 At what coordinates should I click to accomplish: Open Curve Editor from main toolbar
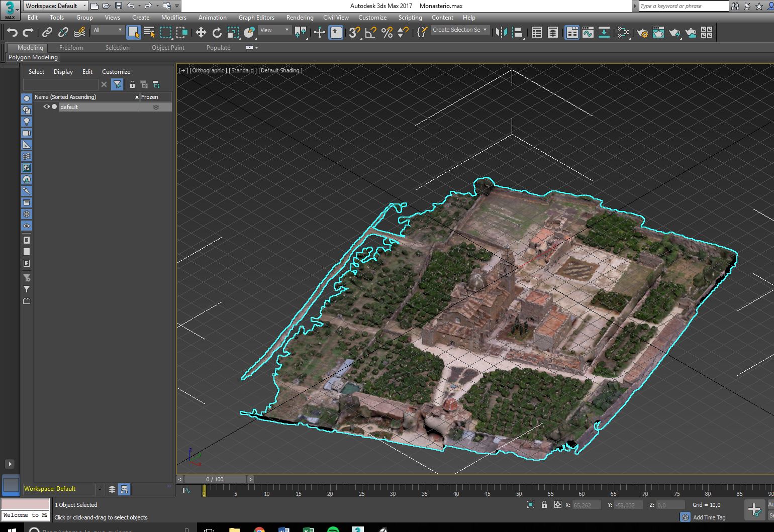[x=588, y=33]
